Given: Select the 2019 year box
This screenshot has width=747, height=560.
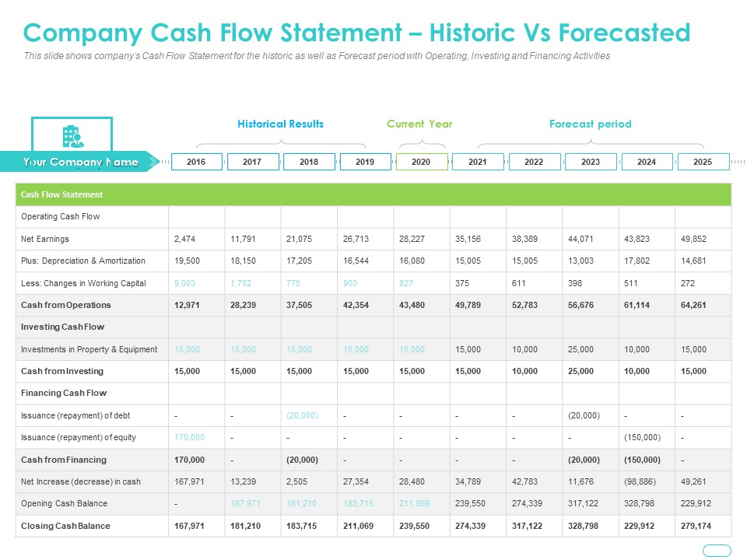Looking at the screenshot, I should 365,162.
